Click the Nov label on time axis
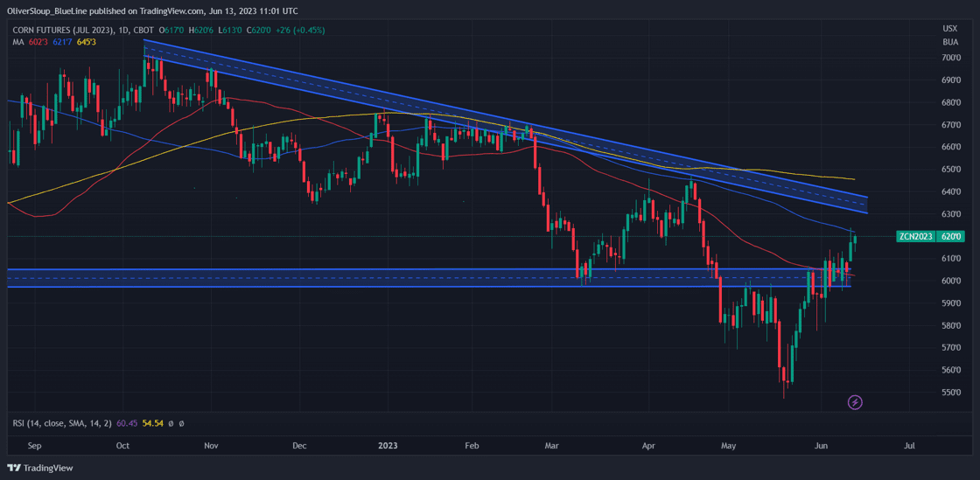Screen dimensions: 980x480 click(211, 446)
